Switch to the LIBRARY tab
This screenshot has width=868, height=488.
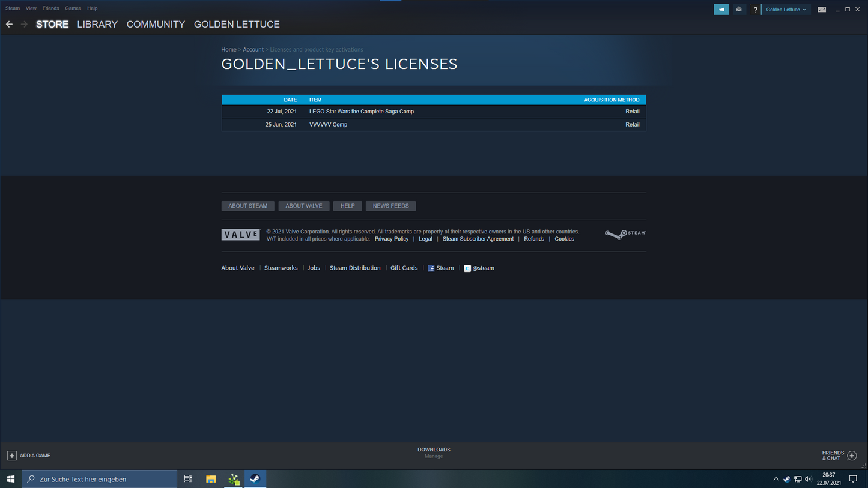pos(97,24)
